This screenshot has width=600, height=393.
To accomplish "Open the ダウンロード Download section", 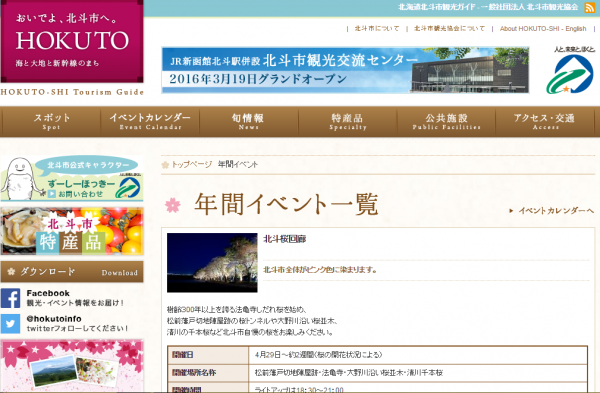I will (72, 272).
